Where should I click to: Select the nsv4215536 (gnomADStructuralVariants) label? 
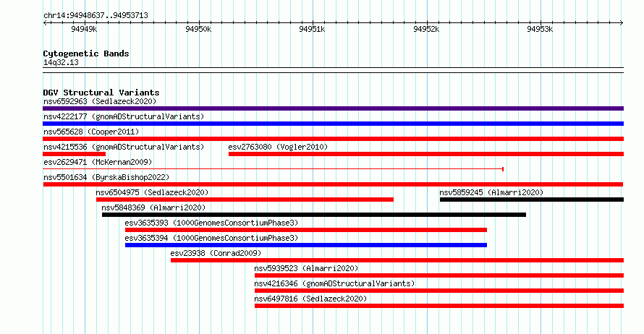[124, 147]
